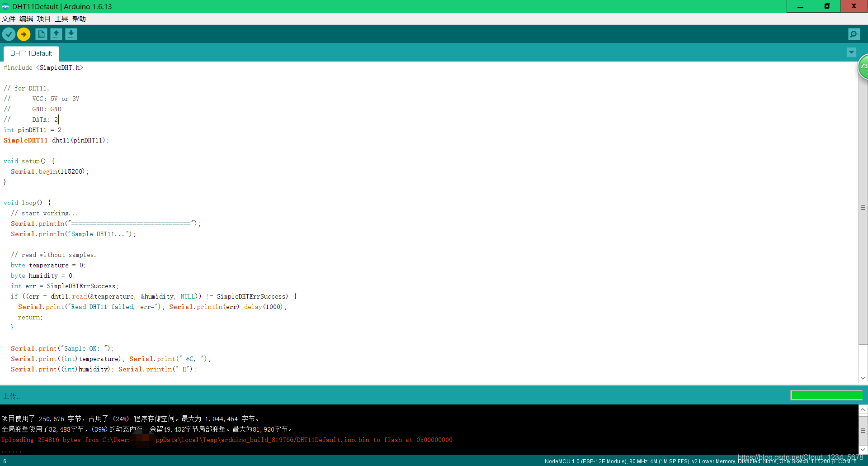This screenshot has height=466, width=868.
Task: Click the 'void loop()' line
Action: pos(27,203)
